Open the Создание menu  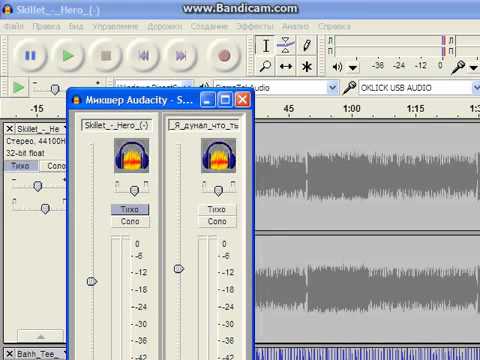209,27
